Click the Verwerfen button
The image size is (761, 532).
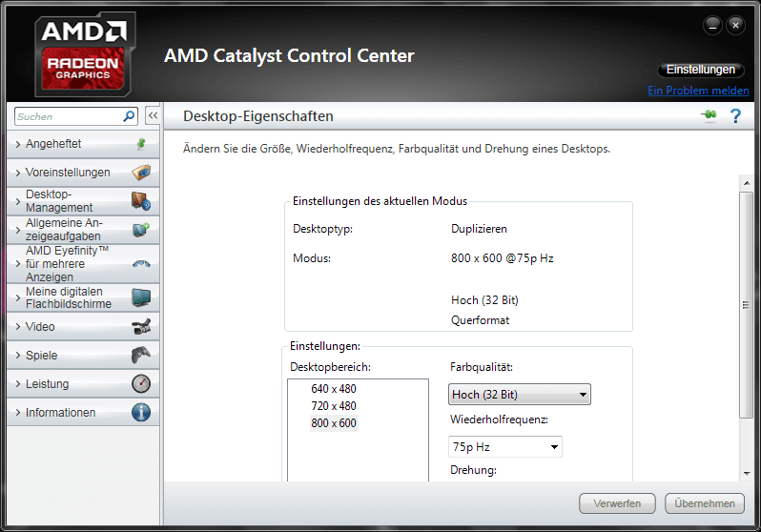617,503
